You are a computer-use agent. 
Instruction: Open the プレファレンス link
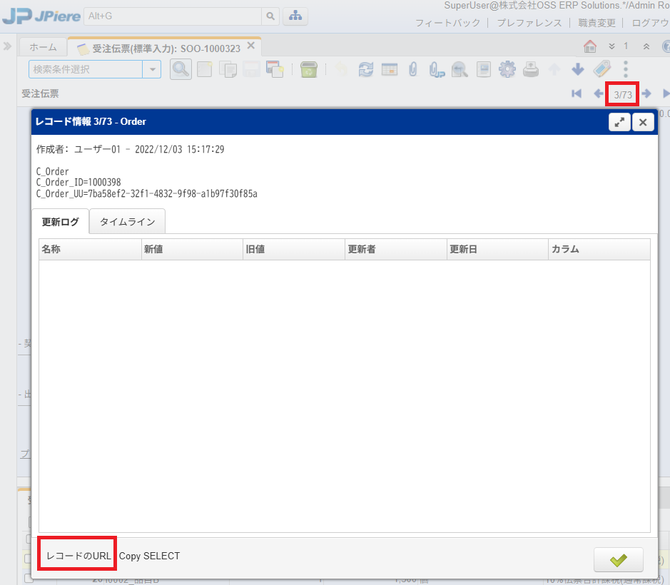[x=529, y=23]
